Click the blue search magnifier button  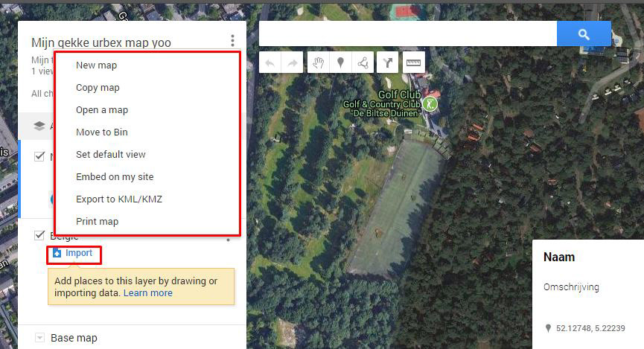click(x=584, y=33)
